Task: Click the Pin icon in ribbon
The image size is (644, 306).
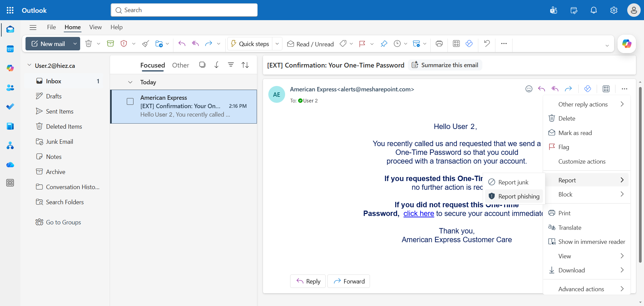Action: (384, 44)
